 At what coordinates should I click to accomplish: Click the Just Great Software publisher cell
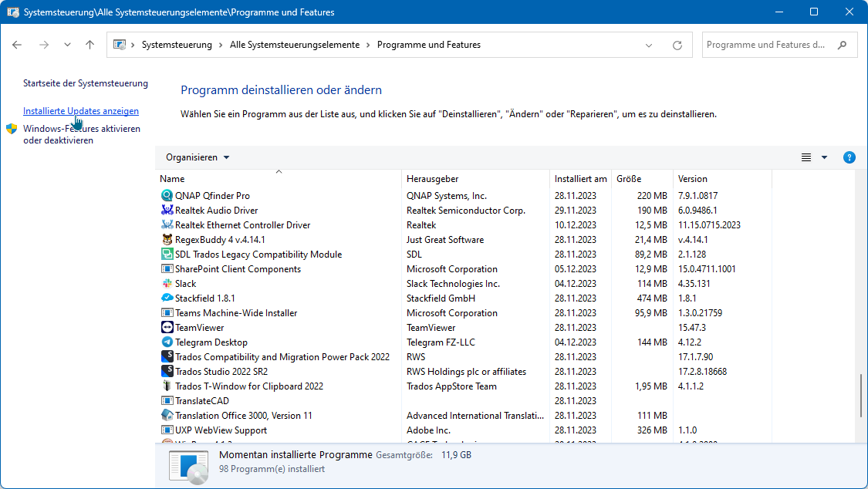pos(445,240)
